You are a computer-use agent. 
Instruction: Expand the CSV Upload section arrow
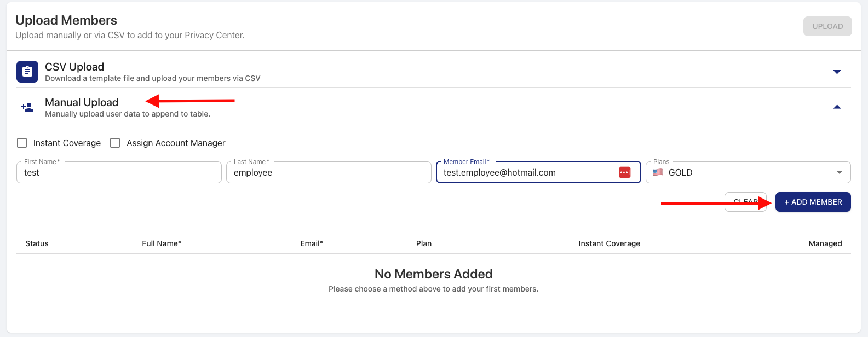(836, 72)
